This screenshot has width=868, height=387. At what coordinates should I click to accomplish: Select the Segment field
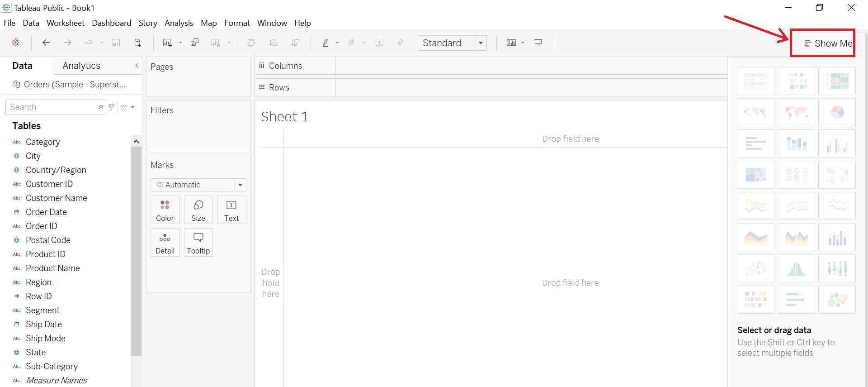42,311
